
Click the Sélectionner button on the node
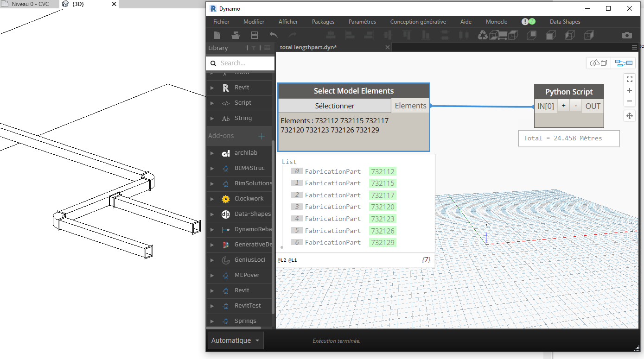335,106
